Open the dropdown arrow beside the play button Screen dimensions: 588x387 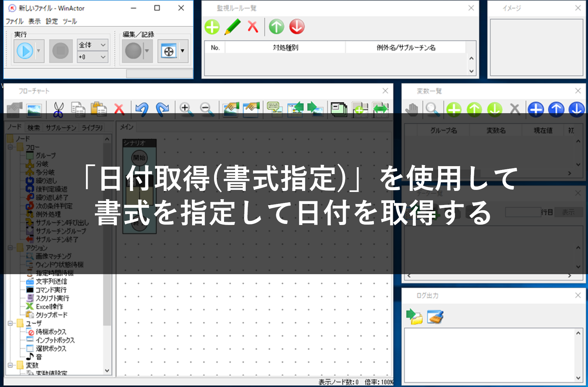(x=38, y=51)
